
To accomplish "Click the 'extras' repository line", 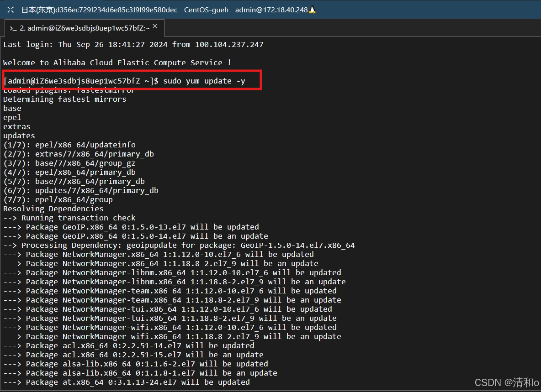I will point(16,126).
